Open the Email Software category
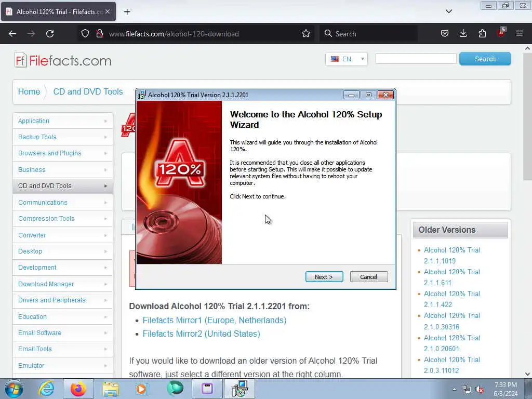The height and width of the screenshot is (399, 532). click(63, 333)
